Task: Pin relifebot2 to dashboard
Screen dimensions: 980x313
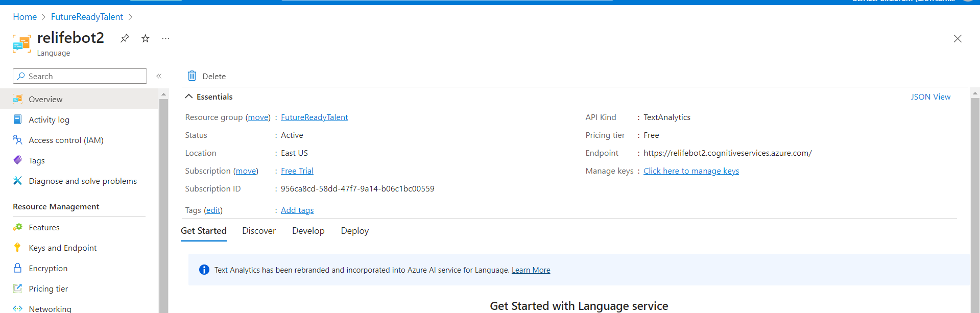Action: click(125, 38)
